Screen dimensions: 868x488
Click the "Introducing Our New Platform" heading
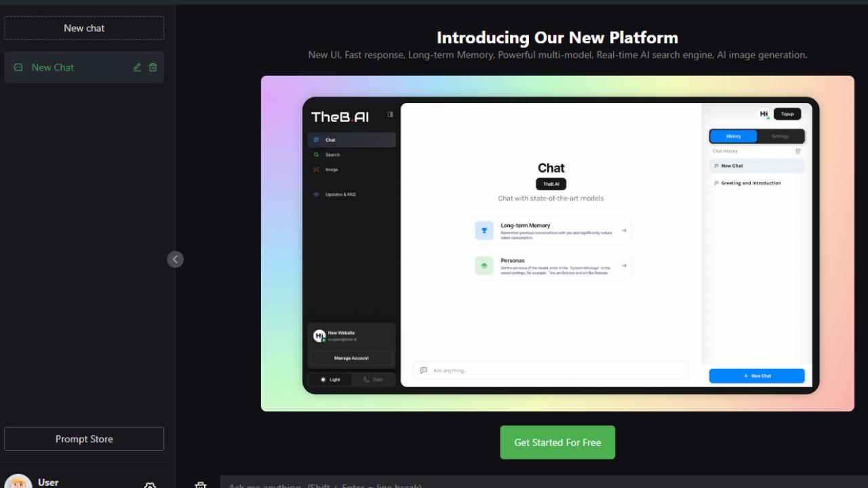tap(557, 37)
